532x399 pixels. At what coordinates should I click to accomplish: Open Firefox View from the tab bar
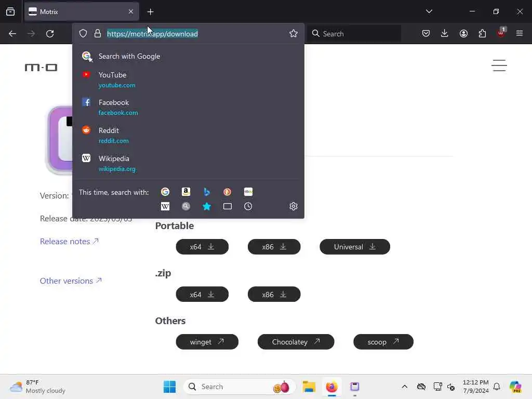(10, 11)
